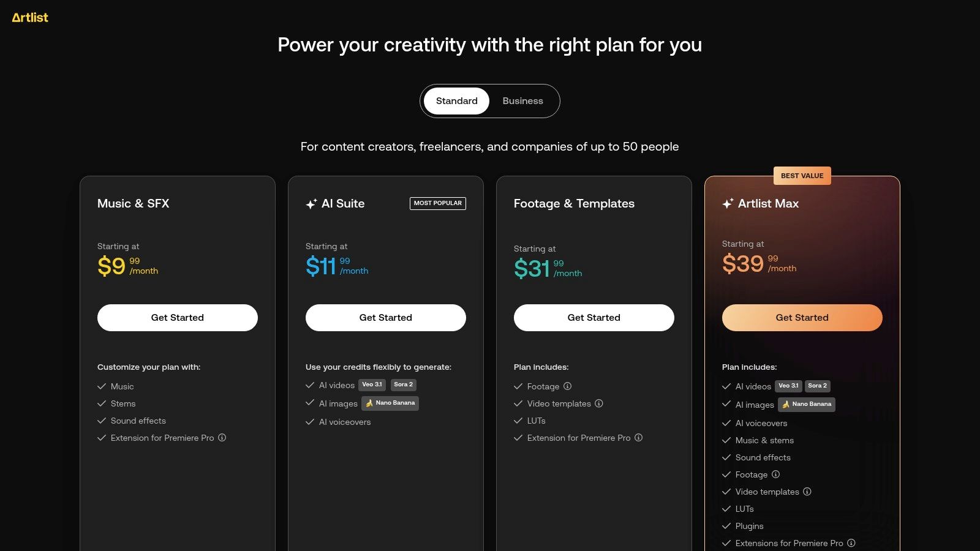Get started with Music & SFX plan
980x551 pixels.
pos(178,318)
